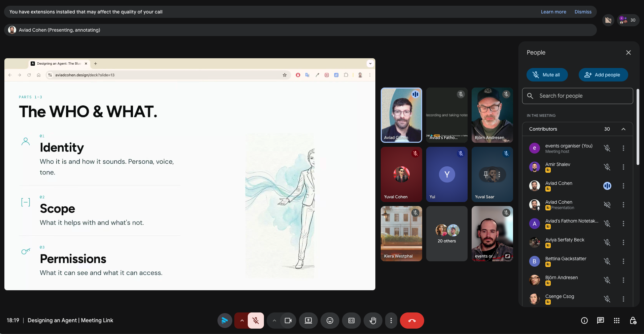Toggle camera in bottom control bar
The width and height of the screenshot is (644, 334).
[x=288, y=321]
